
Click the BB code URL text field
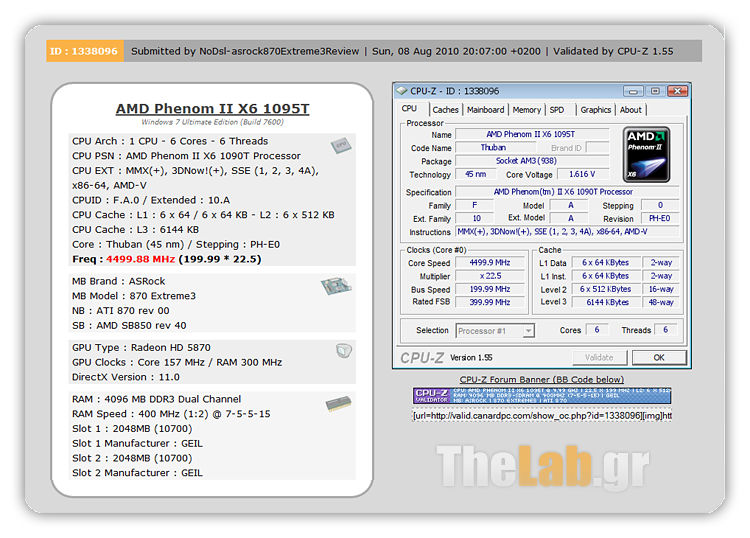(542, 416)
